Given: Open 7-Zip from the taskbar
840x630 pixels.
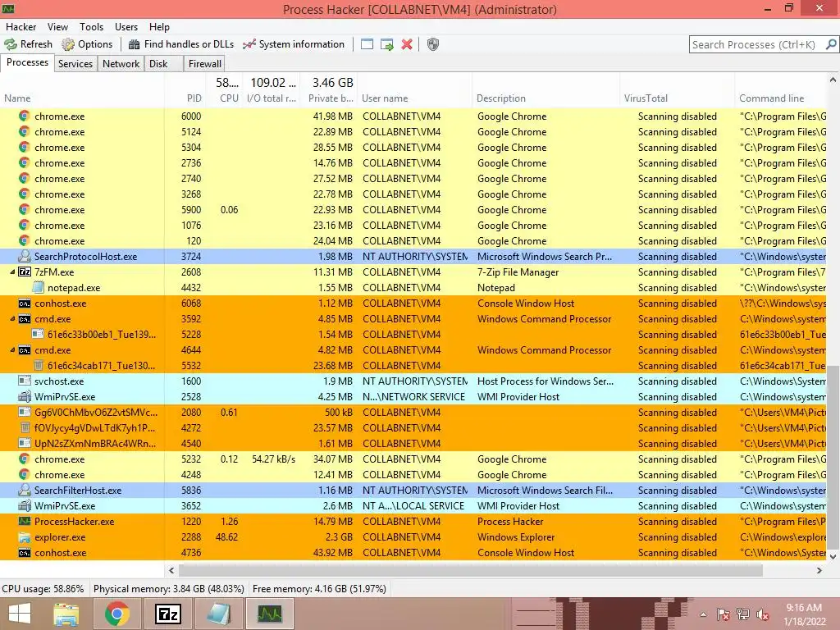Looking at the screenshot, I should coord(167,614).
